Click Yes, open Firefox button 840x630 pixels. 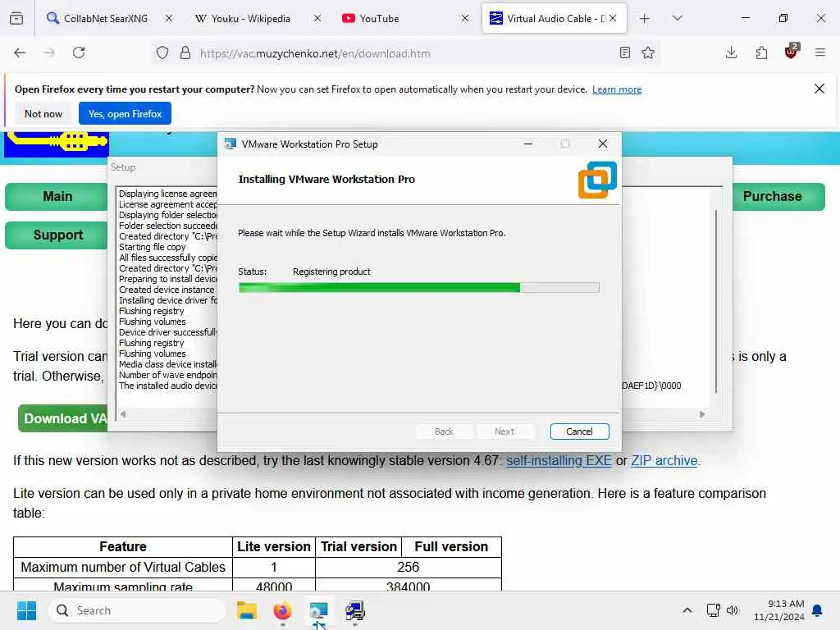coord(125,113)
